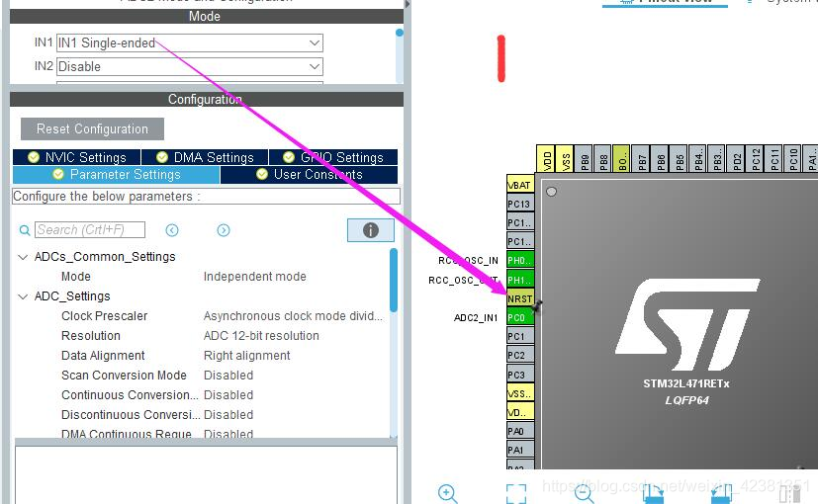This screenshot has width=818, height=504.
Task: Click the Resolution parameter label
Action: (x=91, y=336)
